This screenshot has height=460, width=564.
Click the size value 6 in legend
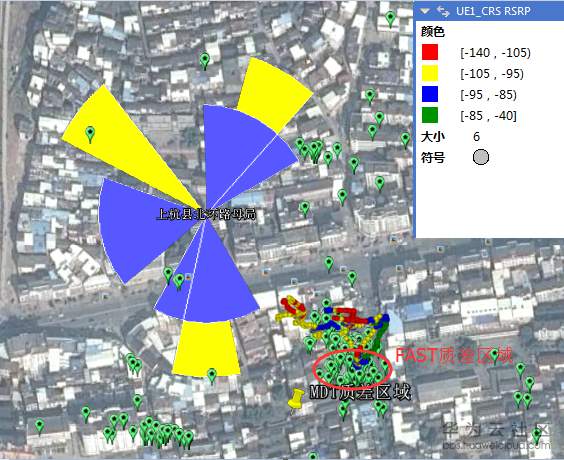coord(476,137)
